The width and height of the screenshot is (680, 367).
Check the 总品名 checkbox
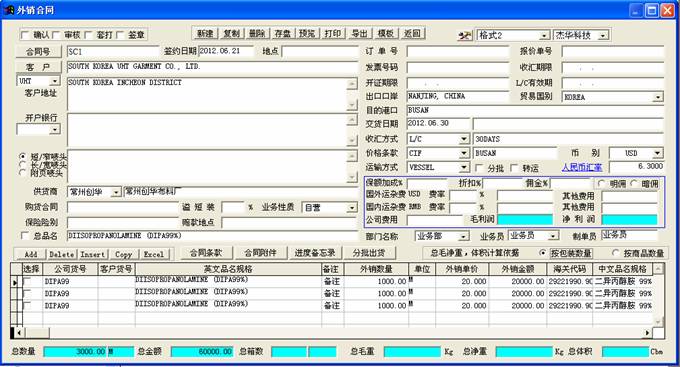[25, 236]
